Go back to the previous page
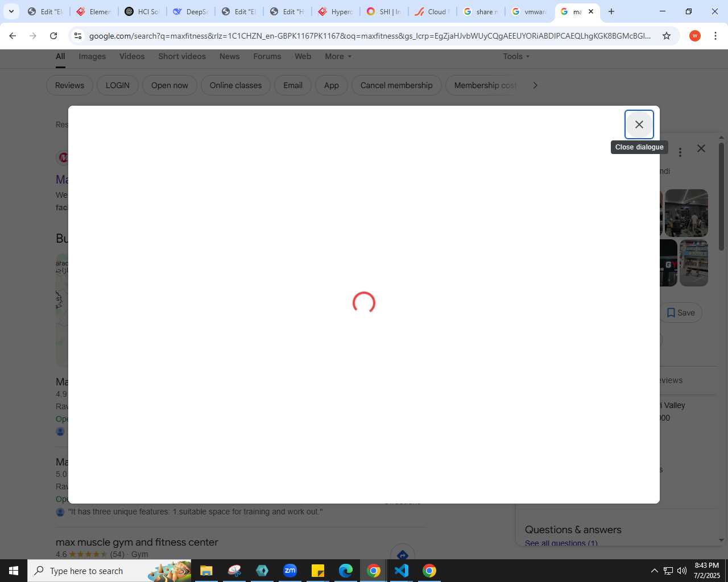Viewport: 728px width, 582px height. (13, 36)
